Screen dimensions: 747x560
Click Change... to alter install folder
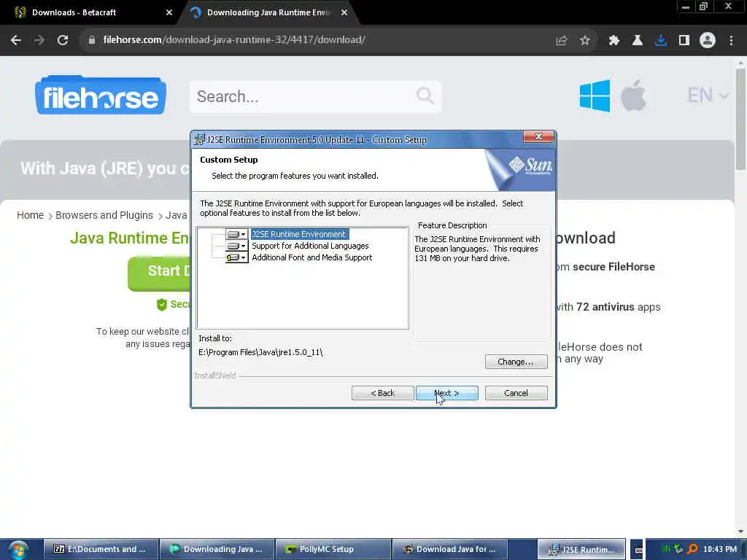pos(516,362)
